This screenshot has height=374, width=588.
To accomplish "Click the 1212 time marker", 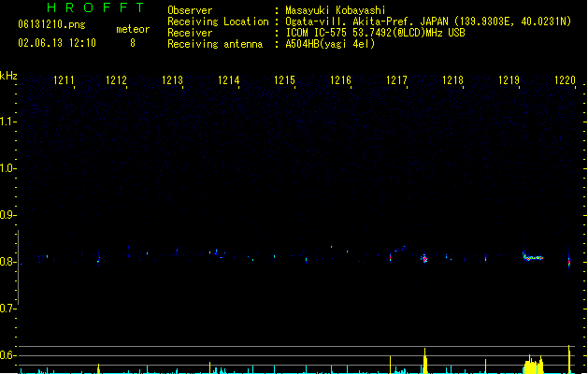I will (x=116, y=80).
